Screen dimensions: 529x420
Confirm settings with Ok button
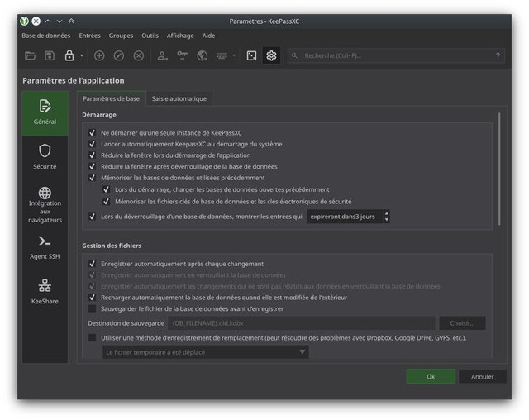(x=431, y=376)
